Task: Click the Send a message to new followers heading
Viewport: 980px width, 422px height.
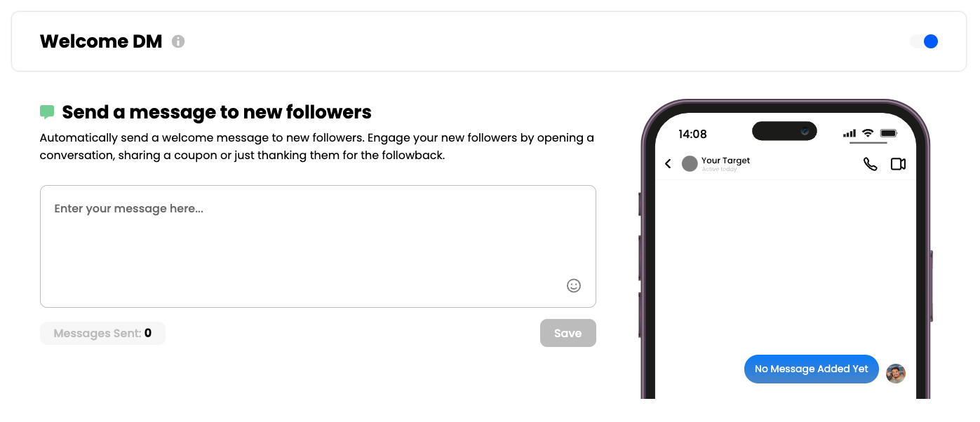Action: click(217, 112)
